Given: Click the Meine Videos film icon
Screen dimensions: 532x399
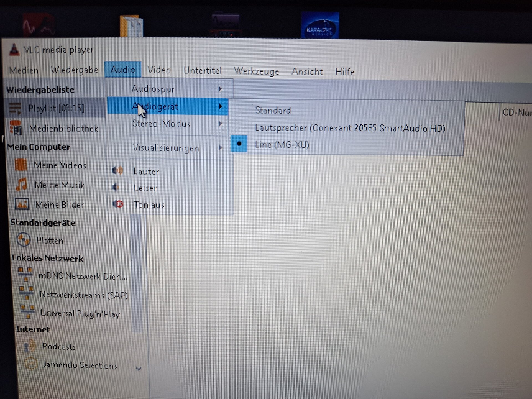Looking at the screenshot, I should pos(21,164).
